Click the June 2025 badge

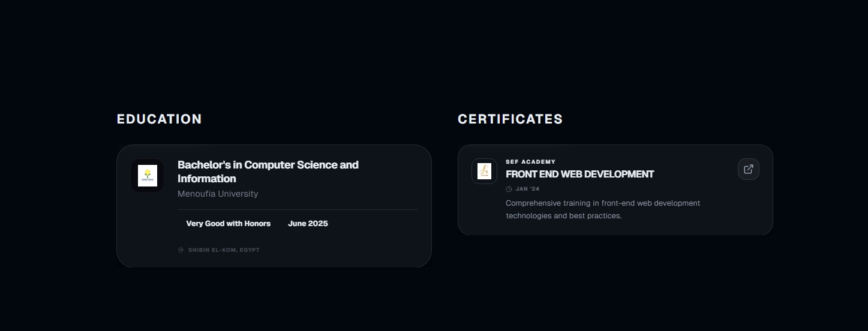point(308,224)
